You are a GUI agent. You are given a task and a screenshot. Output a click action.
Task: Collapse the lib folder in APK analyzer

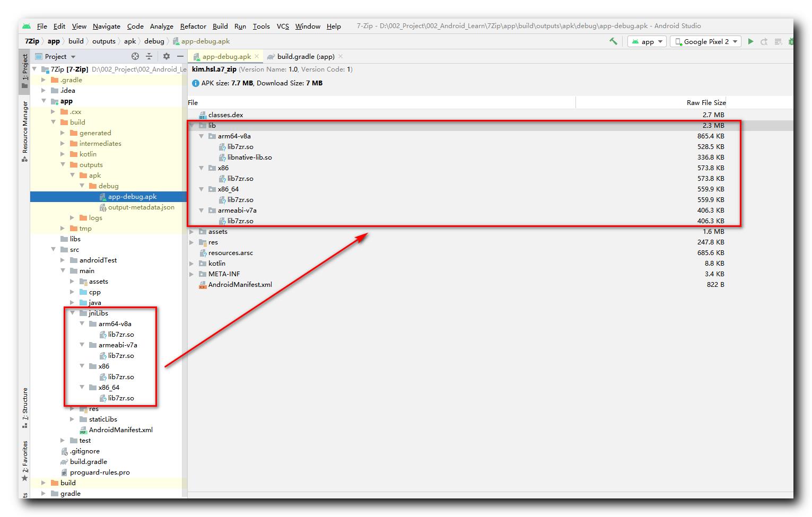point(192,125)
